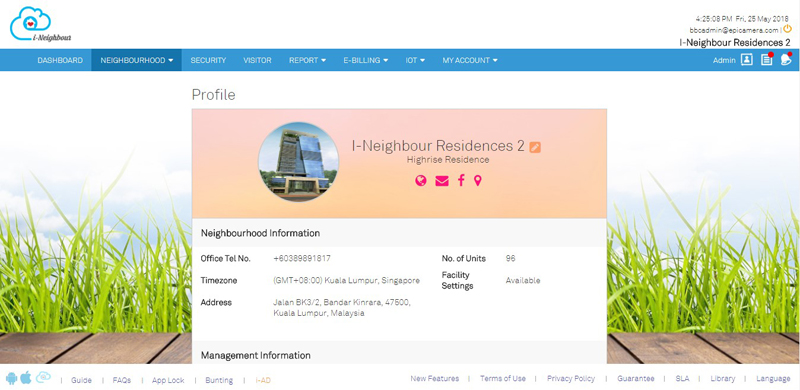Image resolution: width=800 pixels, height=390 pixels.
Task: Click the Management Information section header
Action: pos(256,355)
